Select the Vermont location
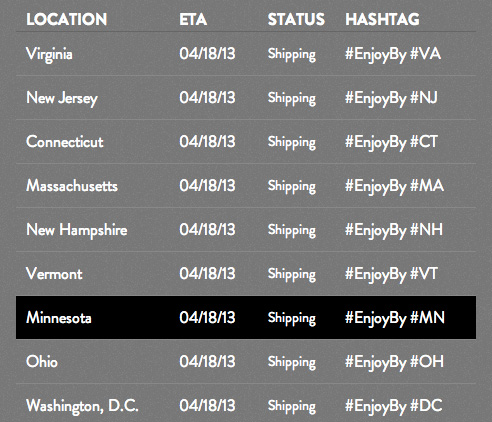The height and width of the screenshot is (422, 492). [54, 274]
